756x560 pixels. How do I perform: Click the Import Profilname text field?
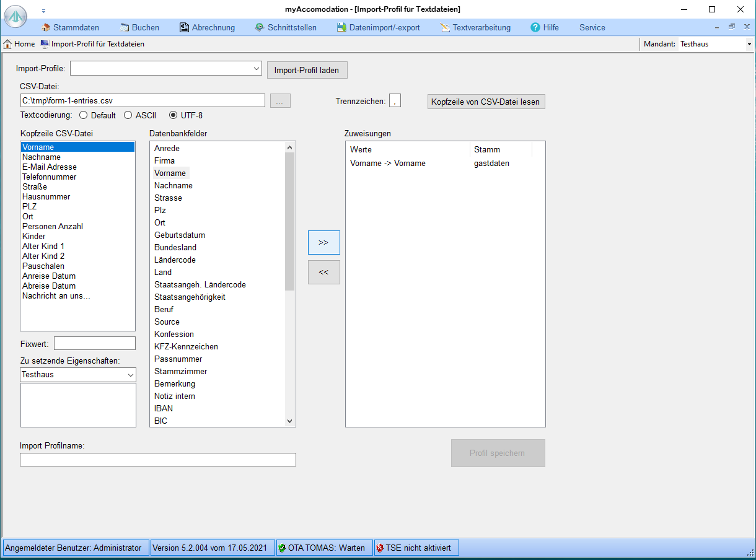[x=157, y=460]
